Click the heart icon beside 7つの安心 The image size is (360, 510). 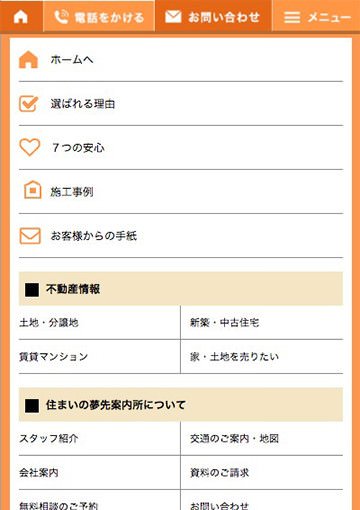(x=30, y=147)
